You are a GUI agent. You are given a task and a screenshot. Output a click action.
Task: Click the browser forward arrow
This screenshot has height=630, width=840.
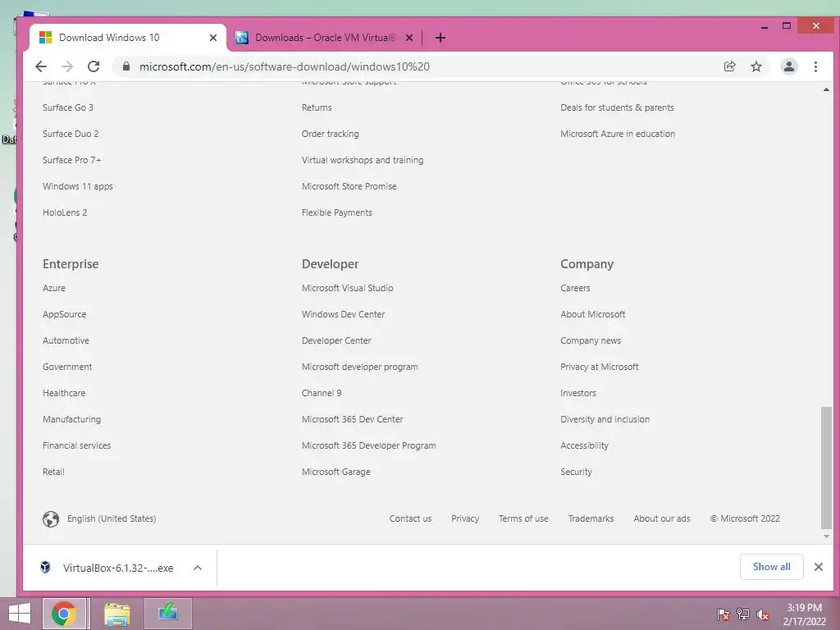[67, 66]
